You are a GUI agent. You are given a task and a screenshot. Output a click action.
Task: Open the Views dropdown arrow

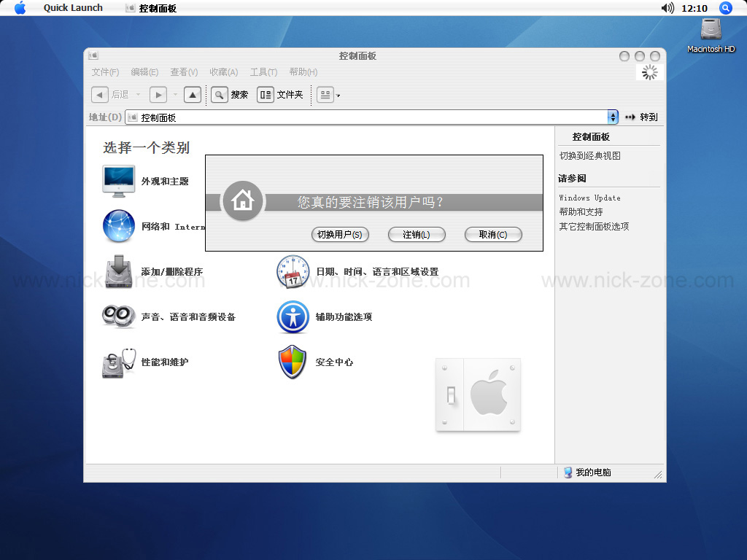click(338, 96)
